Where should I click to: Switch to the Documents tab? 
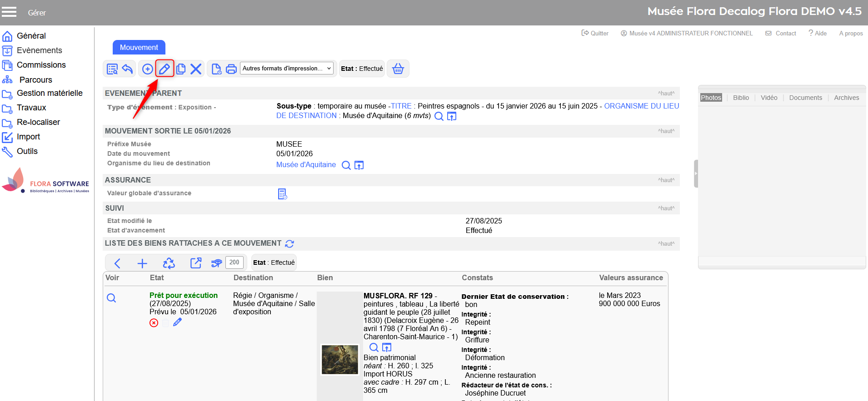tap(805, 98)
